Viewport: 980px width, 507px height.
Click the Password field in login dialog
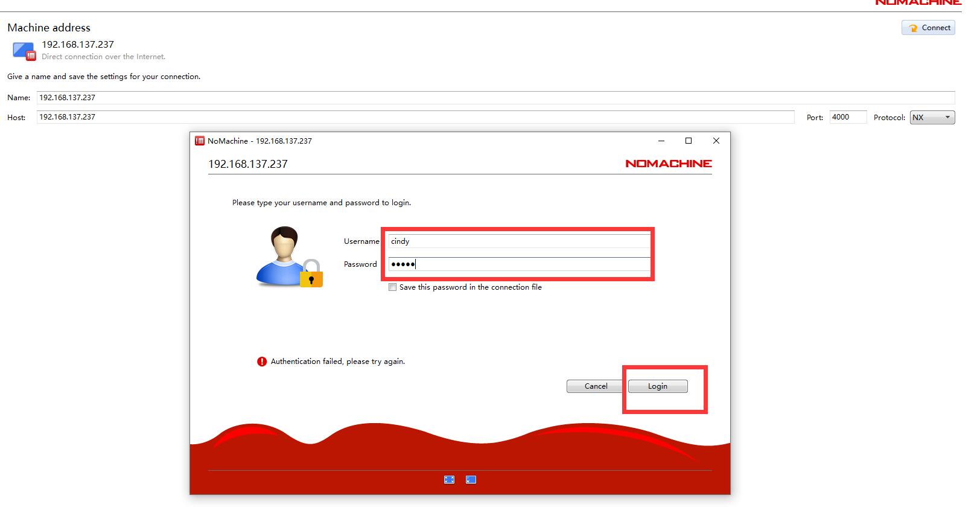519,264
